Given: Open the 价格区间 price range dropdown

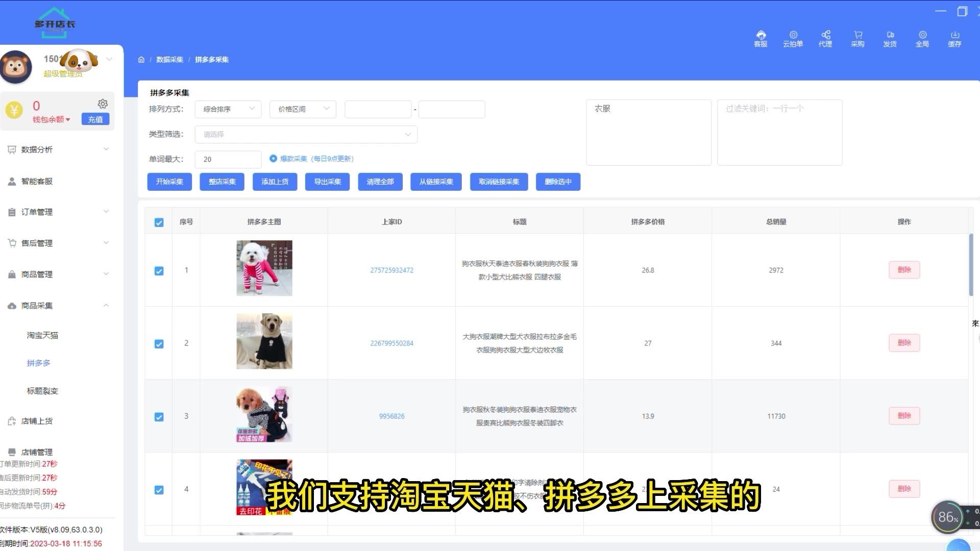Looking at the screenshot, I should tap(303, 109).
